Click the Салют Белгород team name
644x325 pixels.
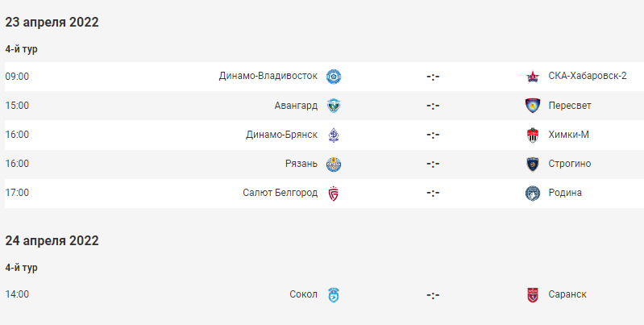click(280, 193)
